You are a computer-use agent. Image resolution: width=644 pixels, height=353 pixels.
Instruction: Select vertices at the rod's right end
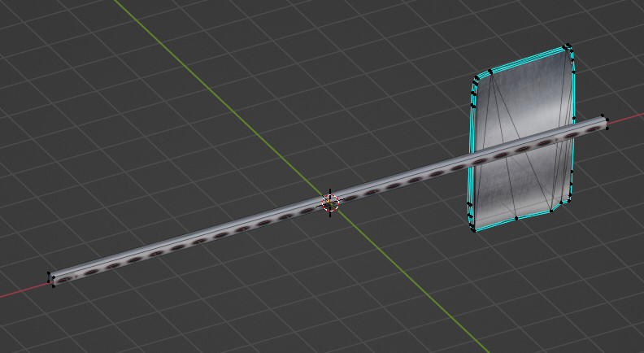click(603, 122)
